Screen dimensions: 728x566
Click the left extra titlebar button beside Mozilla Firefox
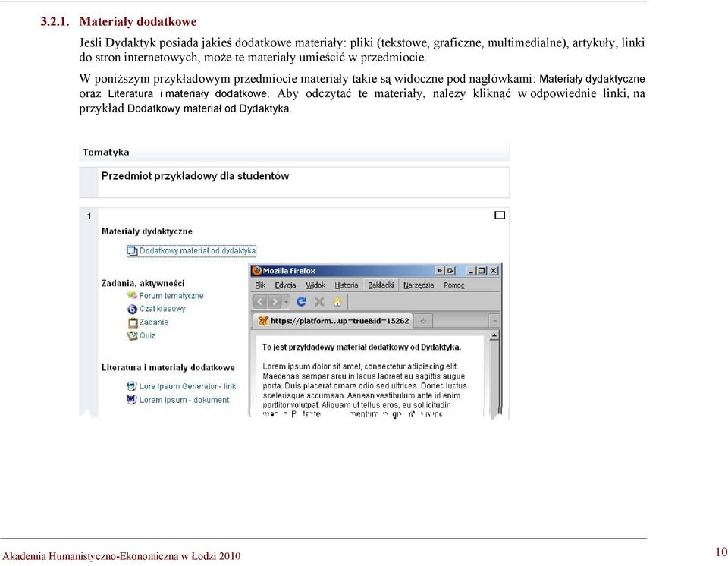440,270
